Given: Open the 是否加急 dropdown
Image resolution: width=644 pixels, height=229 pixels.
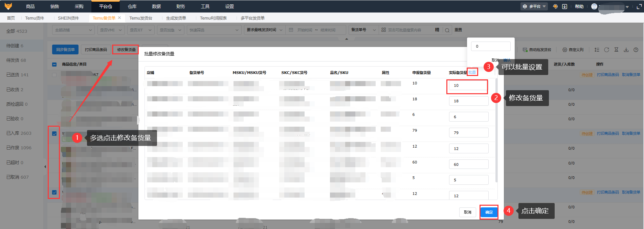Looking at the screenshot, I should click(171, 30).
